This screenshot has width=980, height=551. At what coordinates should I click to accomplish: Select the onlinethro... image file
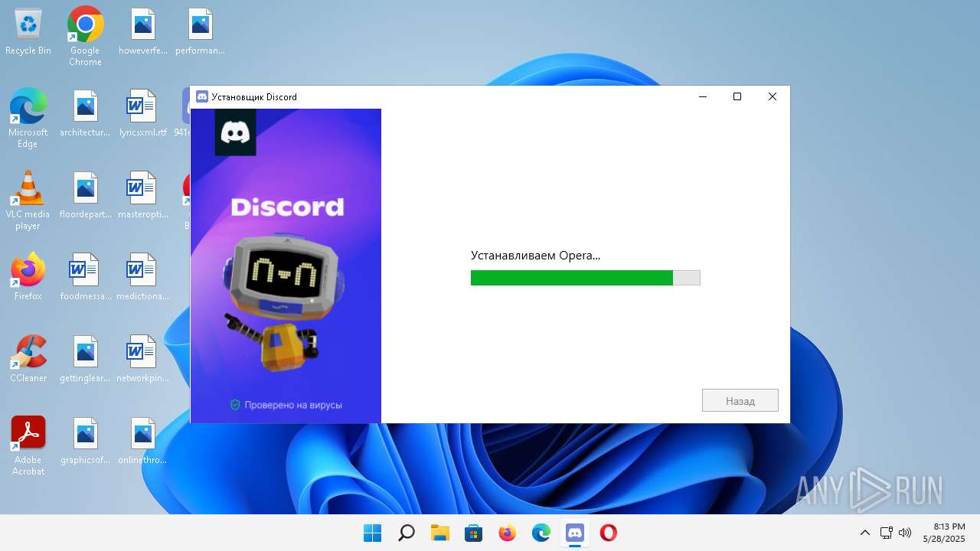click(143, 441)
